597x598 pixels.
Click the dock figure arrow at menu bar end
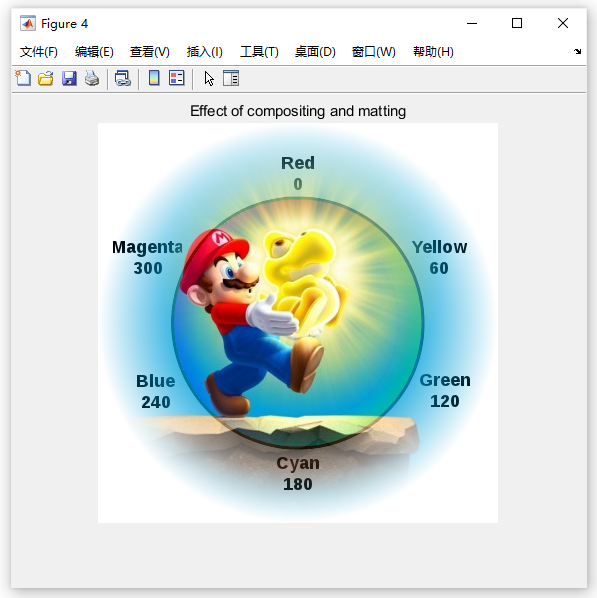coord(577,51)
